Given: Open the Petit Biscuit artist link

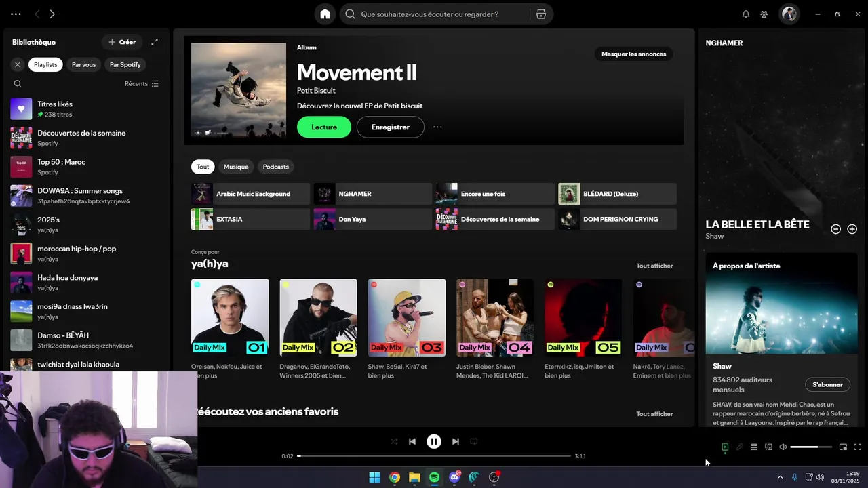Looking at the screenshot, I should (x=316, y=91).
